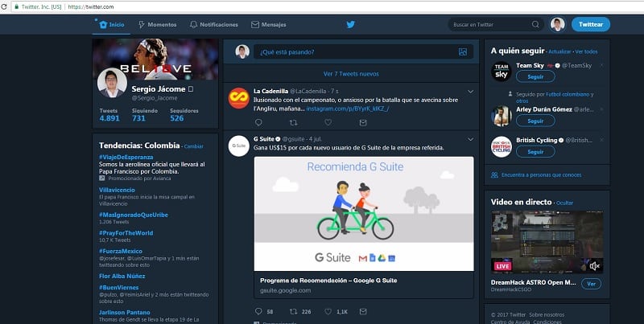Viewport: 644px width, 324px height.
Task: Open the Mensajes tab
Action: click(269, 25)
